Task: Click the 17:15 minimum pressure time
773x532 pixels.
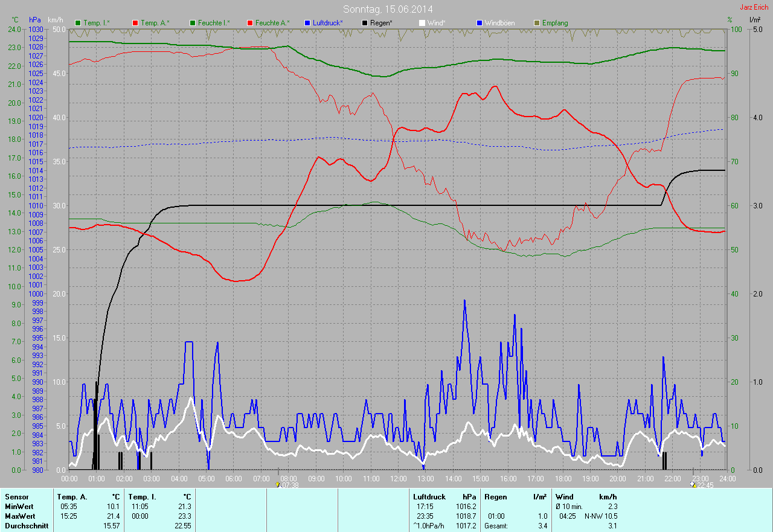Action: coord(425,507)
